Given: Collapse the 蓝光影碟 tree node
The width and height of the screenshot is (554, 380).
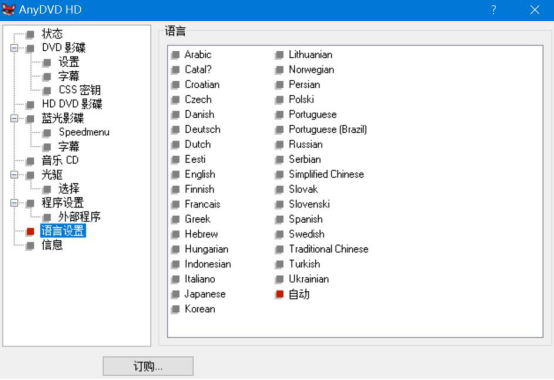Looking at the screenshot, I should (14, 118).
